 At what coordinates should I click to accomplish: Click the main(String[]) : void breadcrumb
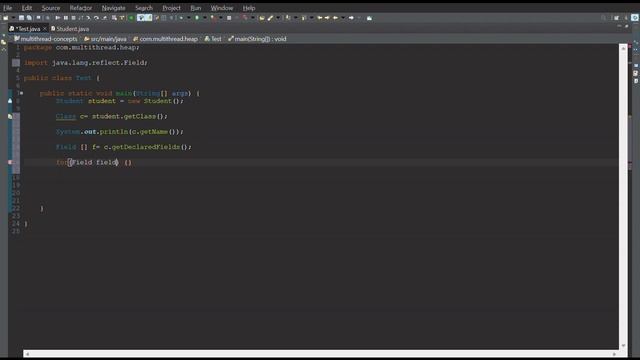point(257,39)
